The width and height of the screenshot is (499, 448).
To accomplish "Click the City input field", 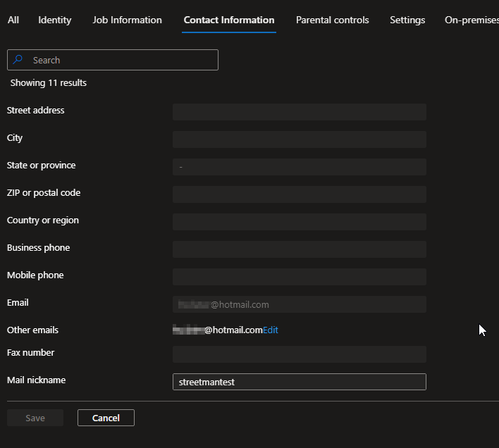I will (x=300, y=139).
